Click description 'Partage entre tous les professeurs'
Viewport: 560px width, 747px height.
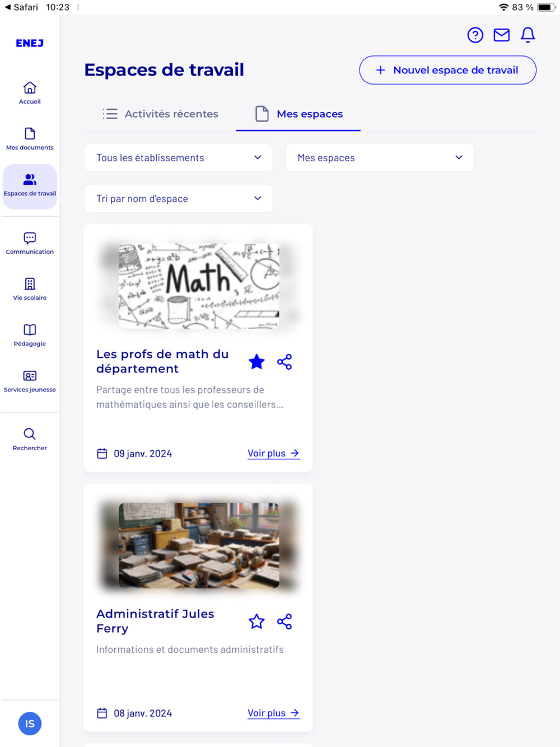click(190, 397)
